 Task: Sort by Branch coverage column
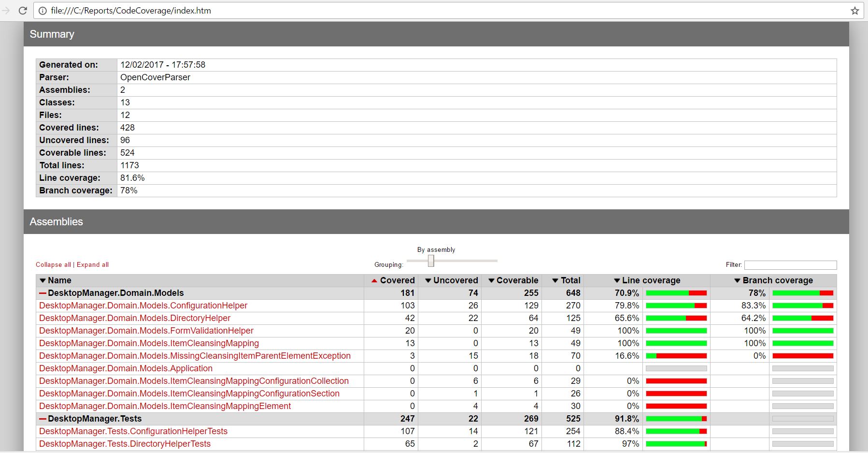pos(777,280)
